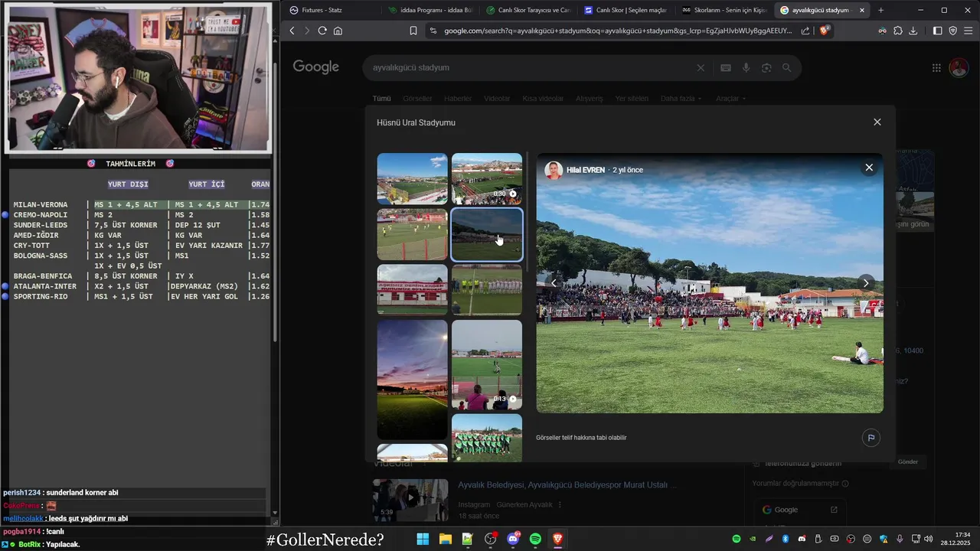The width and height of the screenshot is (980, 551).
Task: Click the share icon in address bar
Action: point(805,31)
